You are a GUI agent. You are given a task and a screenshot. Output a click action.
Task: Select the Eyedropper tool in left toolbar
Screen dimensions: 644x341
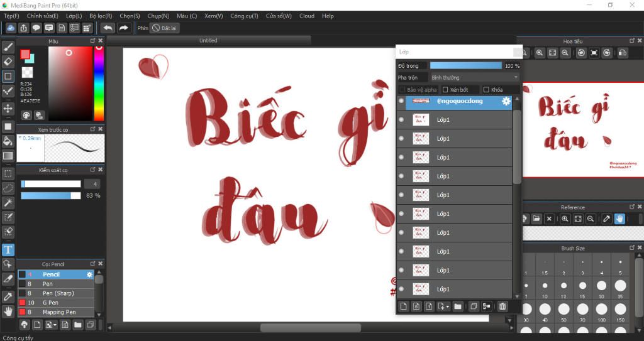pyautogui.click(x=8, y=296)
